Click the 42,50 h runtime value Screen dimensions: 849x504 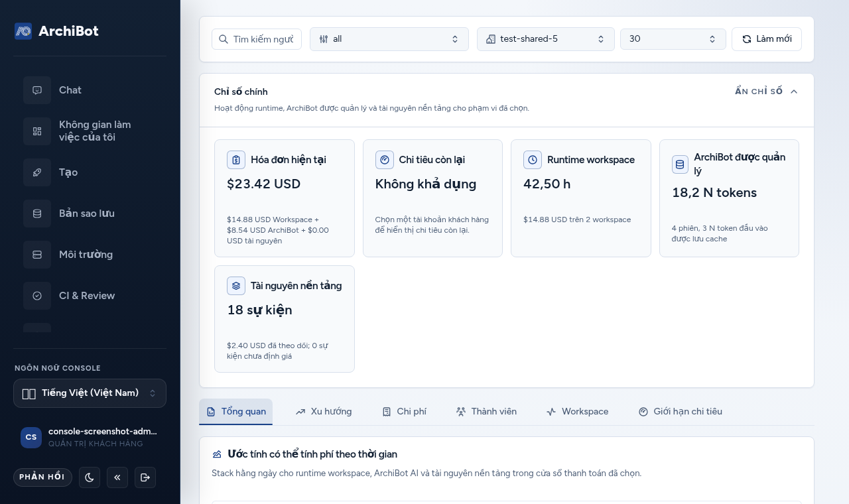547,184
